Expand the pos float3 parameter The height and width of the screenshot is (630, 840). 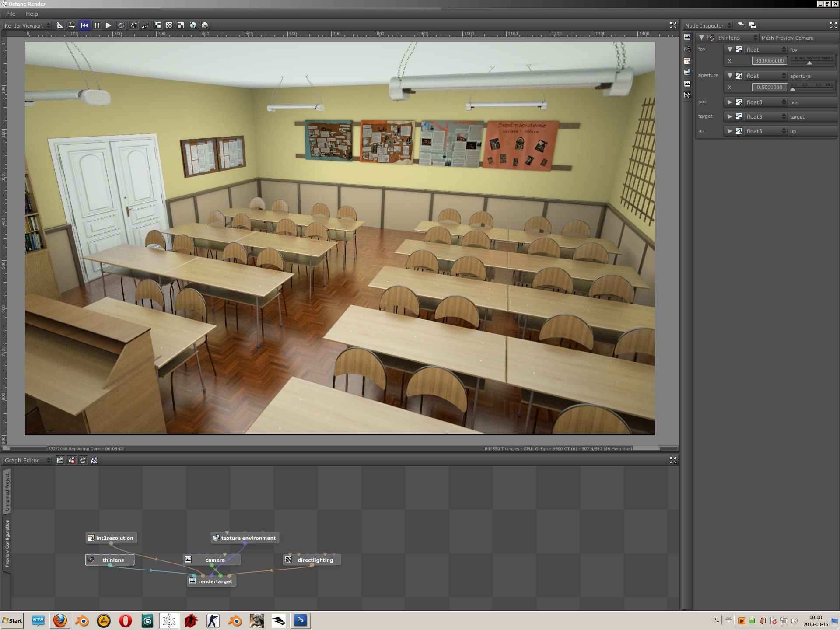pos(729,102)
